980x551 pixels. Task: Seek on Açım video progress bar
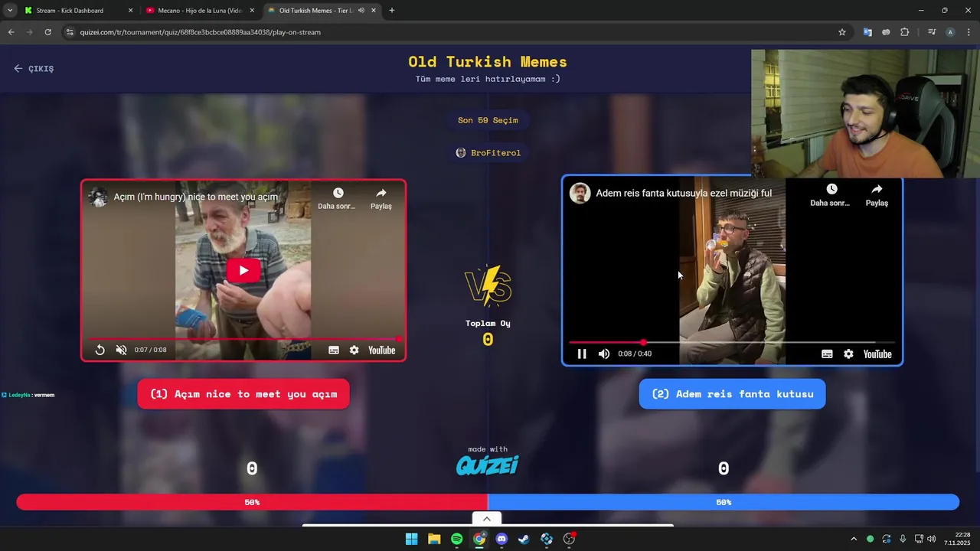coord(243,338)
